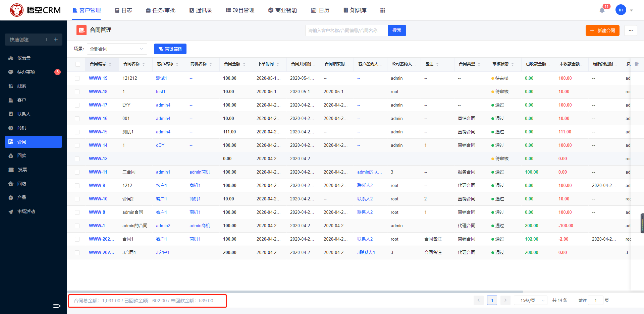Click the 合同管理 page icon
This screenshot has height=314, width=644.
(81, 30)
